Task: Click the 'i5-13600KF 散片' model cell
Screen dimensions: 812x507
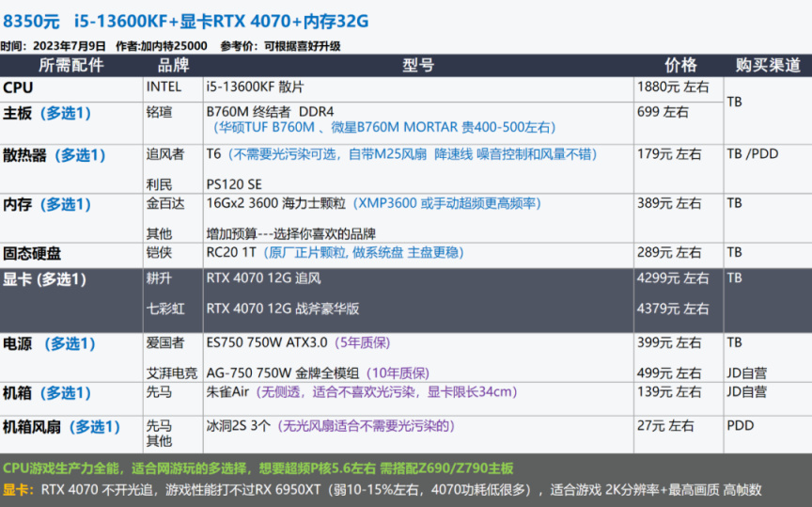Action: (256, 87)
